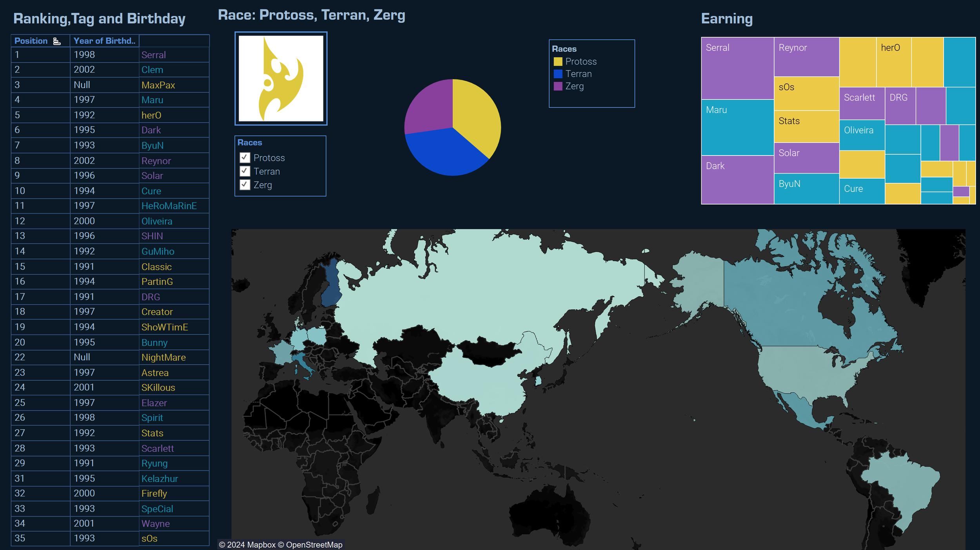The width and height of the screenshot is (980, 550).
Task: Click SHIN in the ranking table
Action: [x=152, y=236]
